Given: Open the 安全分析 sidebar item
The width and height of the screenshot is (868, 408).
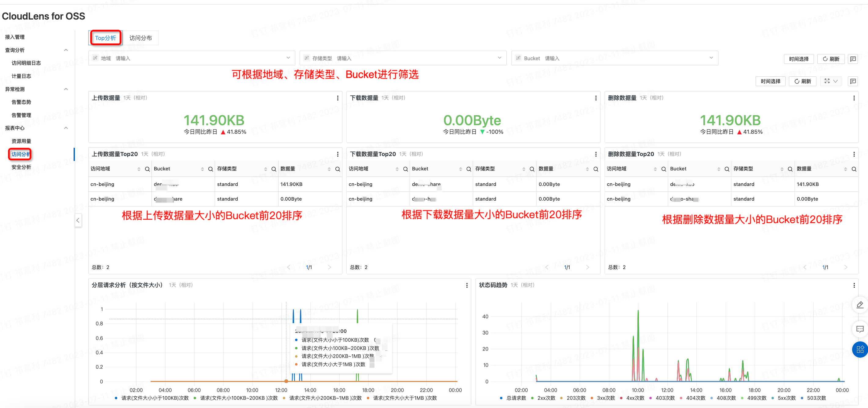Looking at the screenshot, I should [x=21, y=167].
